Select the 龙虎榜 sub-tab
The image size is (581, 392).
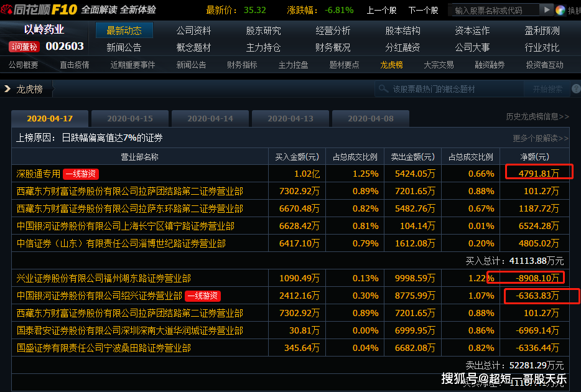pyautogui.click(x=392, y=65)
